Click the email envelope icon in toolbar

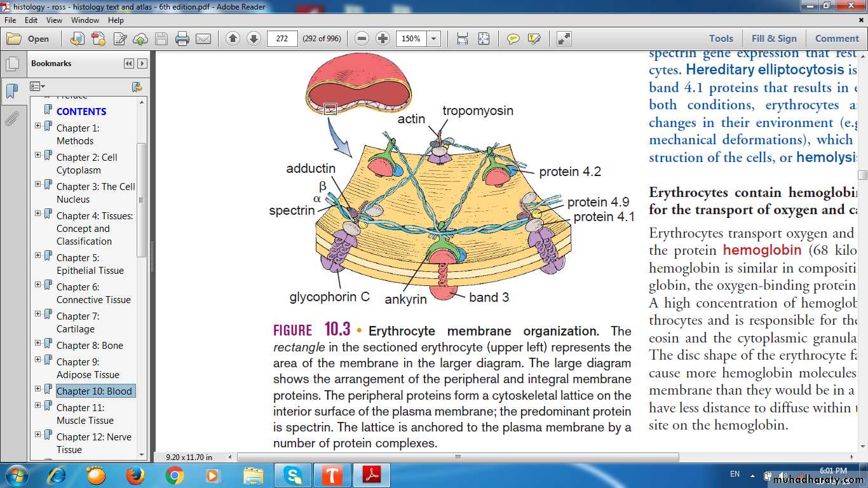(x=203, y=39)
